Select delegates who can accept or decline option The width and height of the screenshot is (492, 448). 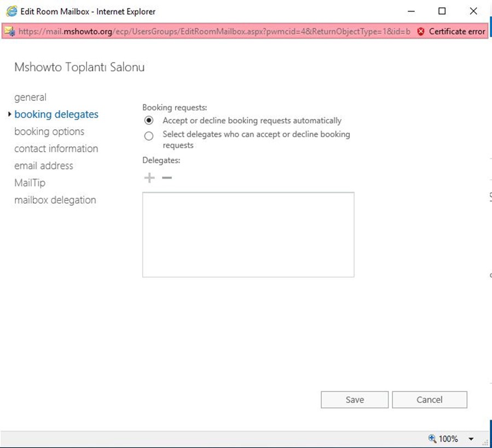click(149, 136)
